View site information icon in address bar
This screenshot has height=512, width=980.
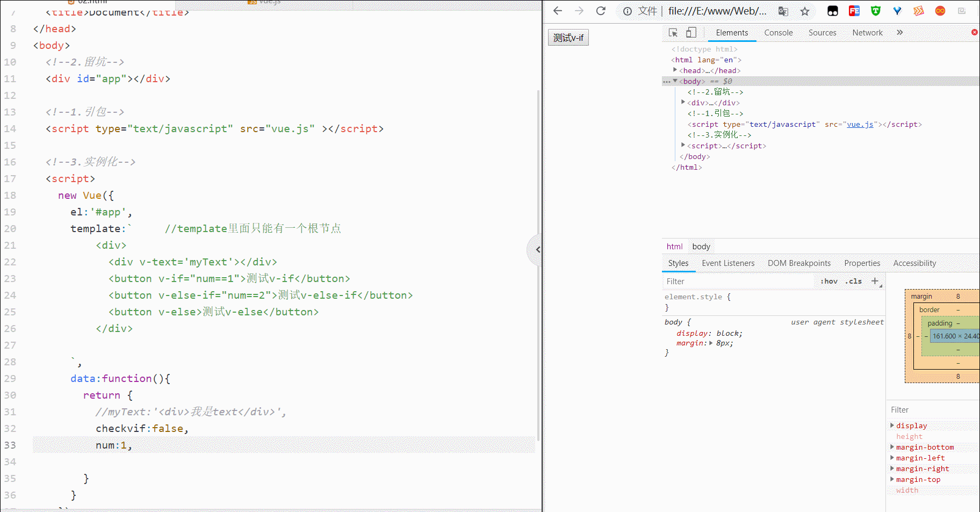point(627,11)
